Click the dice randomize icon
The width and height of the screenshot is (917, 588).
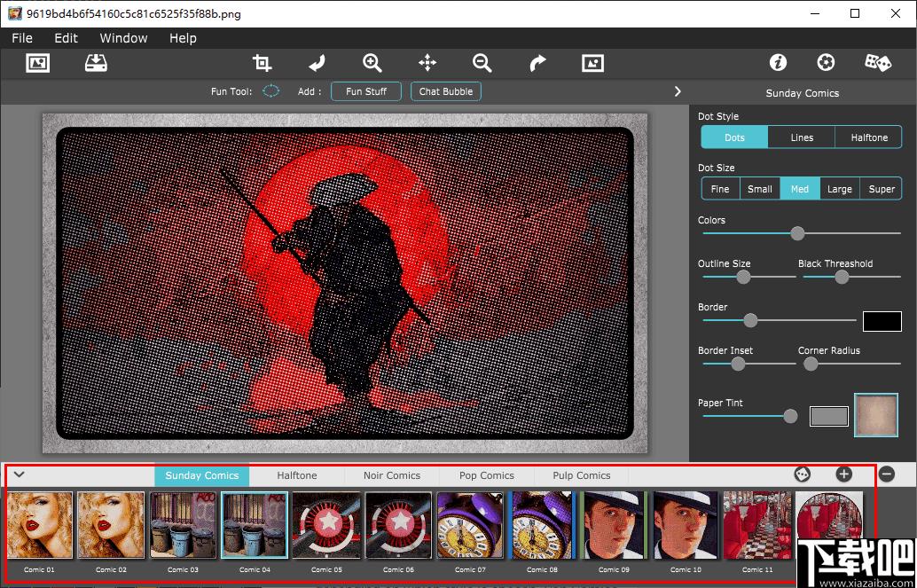tap(877, 63)
